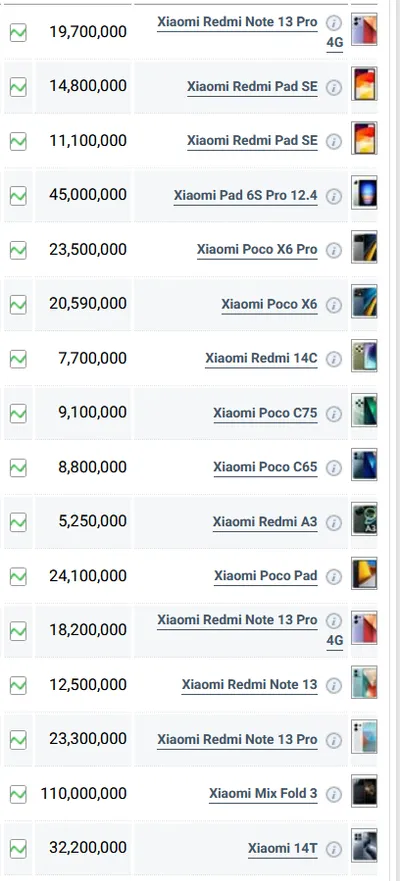The height and width of the screenshot is (881, 400).
Task: Open the Xiaomi Mix Fold 3 link
Action: (x=263, y=793)
